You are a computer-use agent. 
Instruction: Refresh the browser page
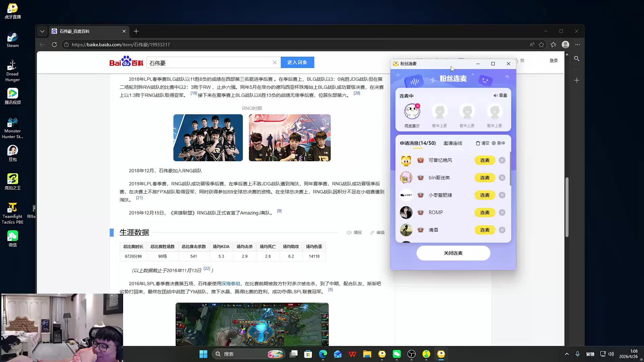[x=54, y=45]
